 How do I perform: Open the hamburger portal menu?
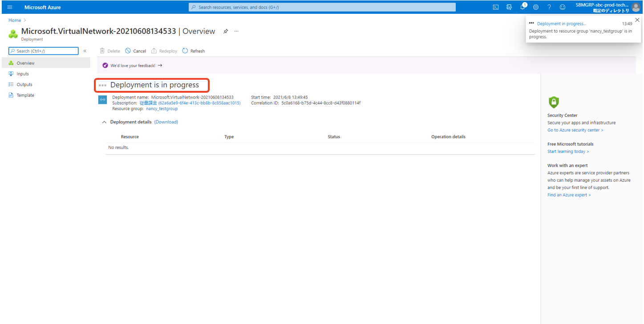point(10,7)
